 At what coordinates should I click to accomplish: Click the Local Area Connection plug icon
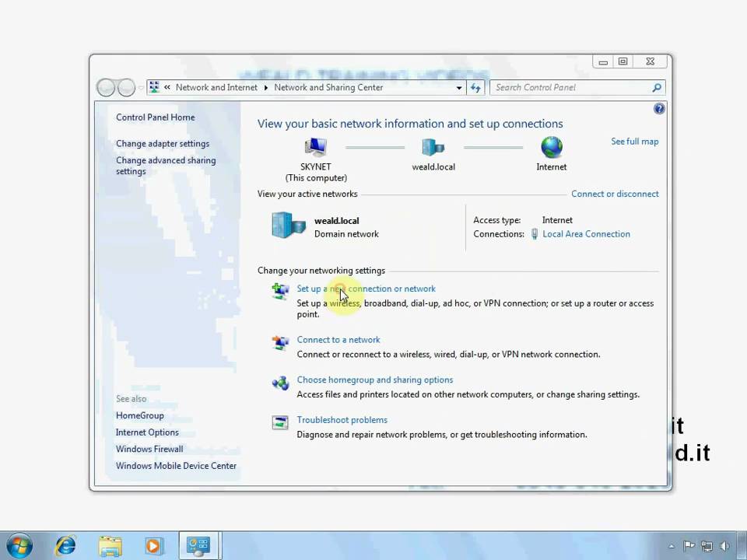click(535, 234)
